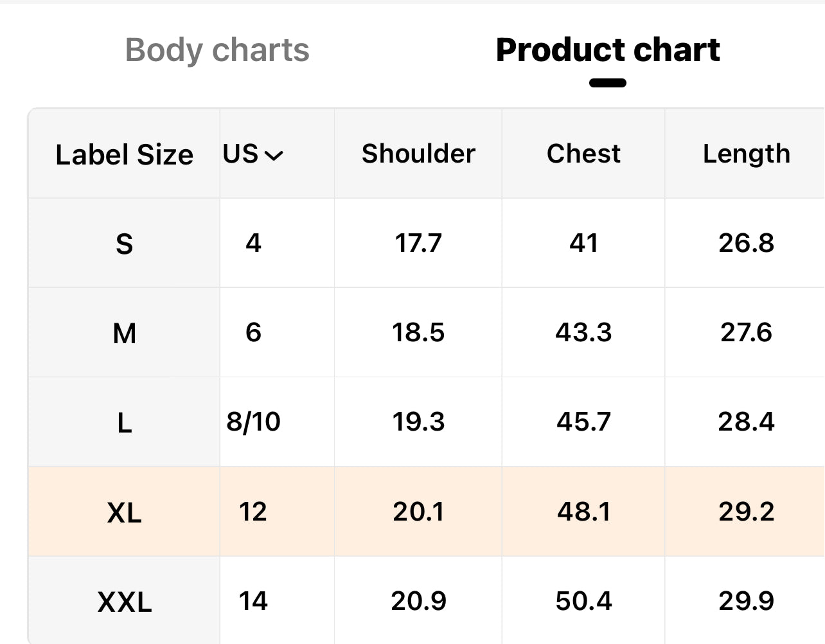Image resolution: width=825 pixels, height=644 pixels.
Task: Click the US size 14 cell
Action: pos(253,601)
